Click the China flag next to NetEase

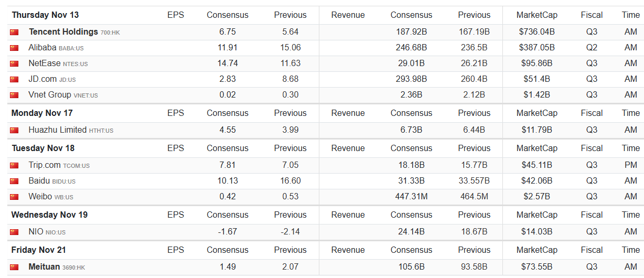click(14, 63)
